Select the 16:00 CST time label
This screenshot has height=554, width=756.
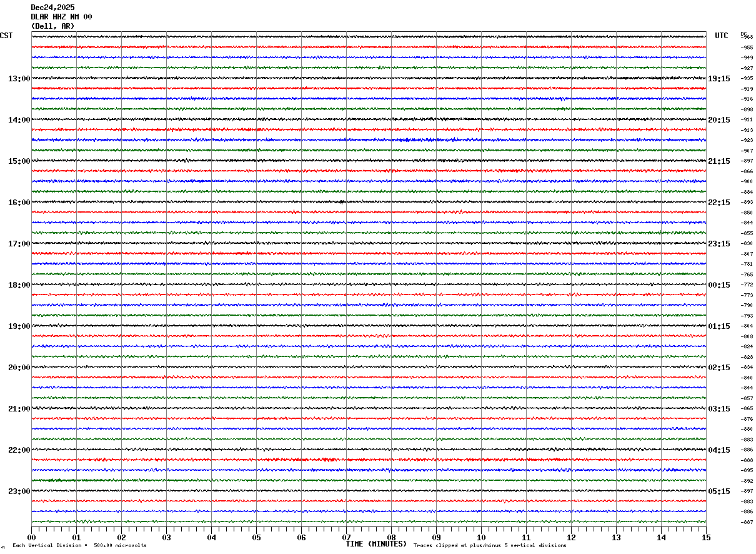click(x=19, y=203)
